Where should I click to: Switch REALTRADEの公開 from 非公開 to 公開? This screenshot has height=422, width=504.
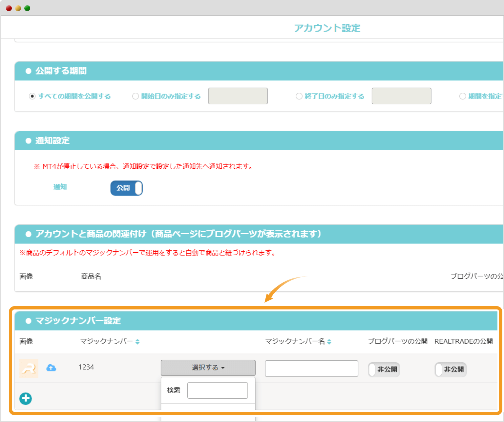(x=450, y=369)
